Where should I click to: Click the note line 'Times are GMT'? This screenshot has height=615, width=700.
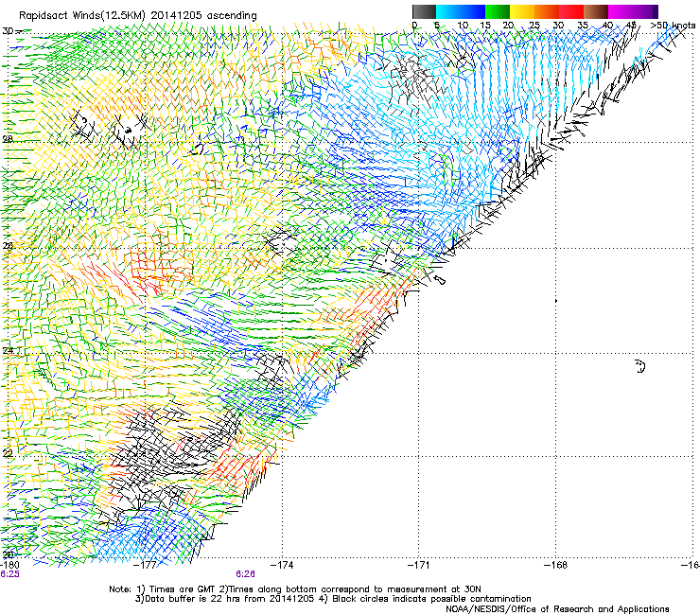pos(184,589)
